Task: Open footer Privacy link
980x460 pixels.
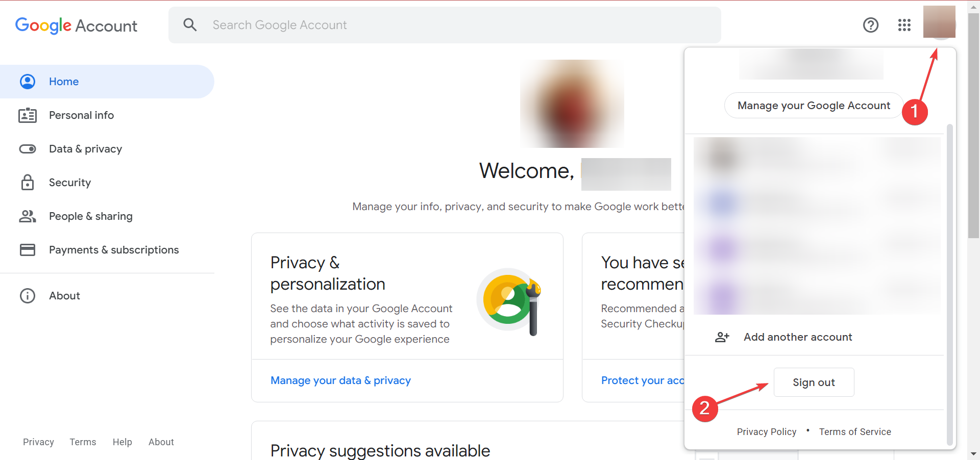Action: 38,442
